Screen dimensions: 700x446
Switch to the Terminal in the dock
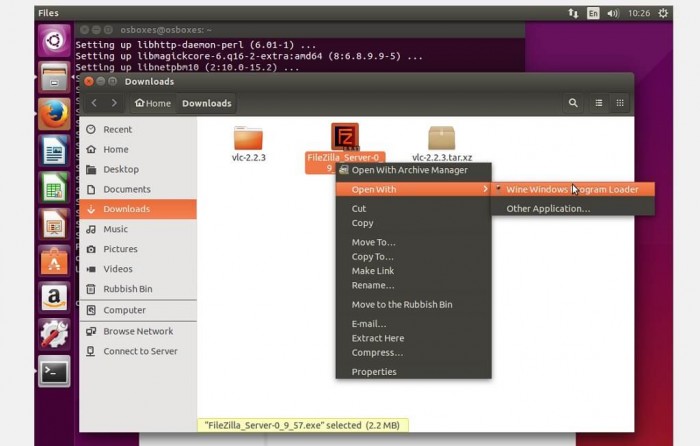point(54,371)
